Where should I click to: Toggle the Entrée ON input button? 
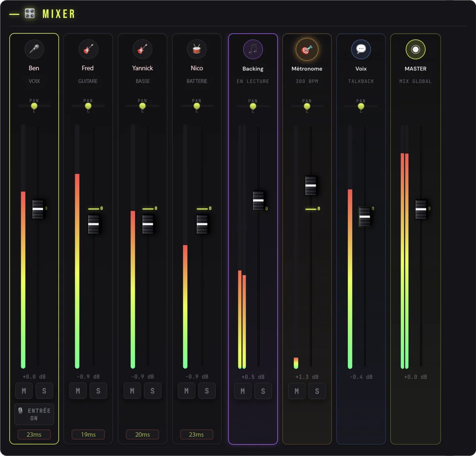(x=34, y=414)
